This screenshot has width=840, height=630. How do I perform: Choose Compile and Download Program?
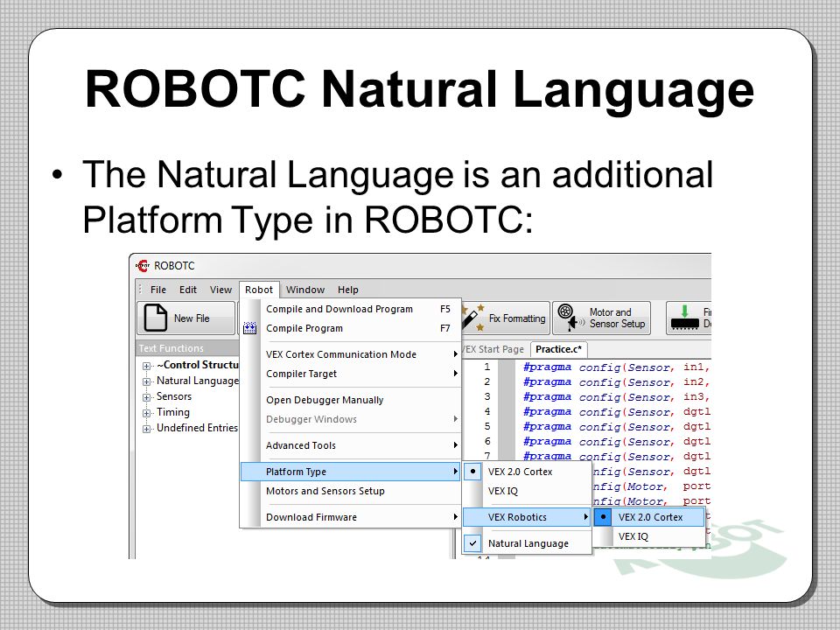(350, 309)
